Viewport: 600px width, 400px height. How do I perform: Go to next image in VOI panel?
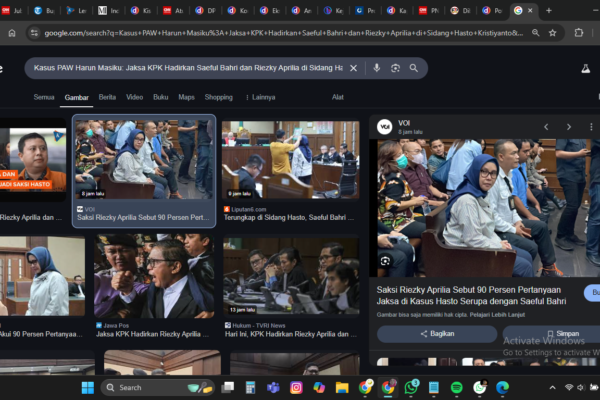(569, 127)
